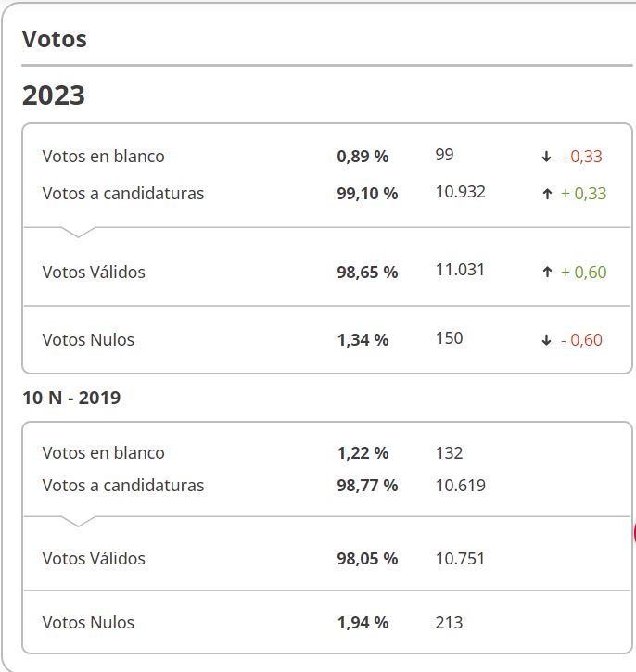Click the 10.751 valid votes count
636x672 pixels.
tap(460, 559)
